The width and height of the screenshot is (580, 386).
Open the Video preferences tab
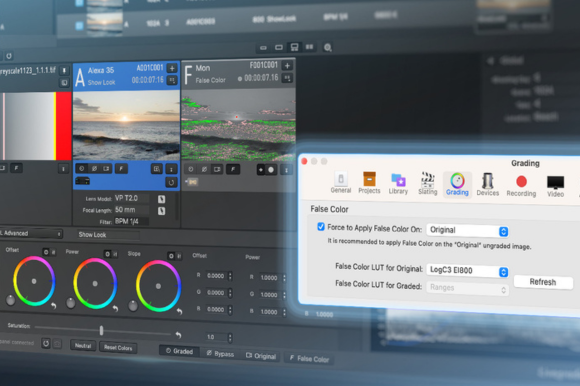click(x=555, y=186)
